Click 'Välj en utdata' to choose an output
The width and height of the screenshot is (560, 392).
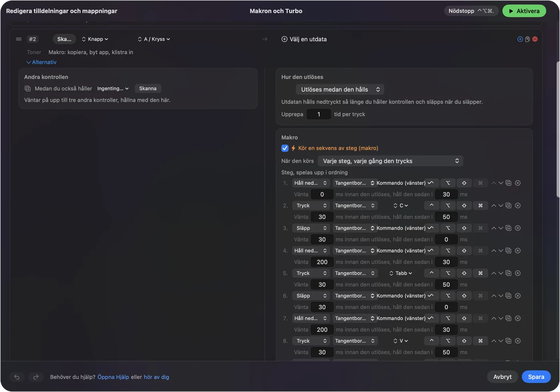pyautogui.click(x=304, y=39)
